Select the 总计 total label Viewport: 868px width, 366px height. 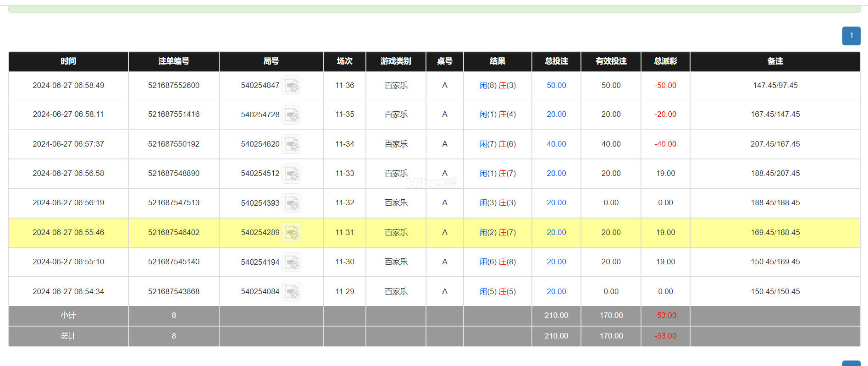(x=68, y=336)
